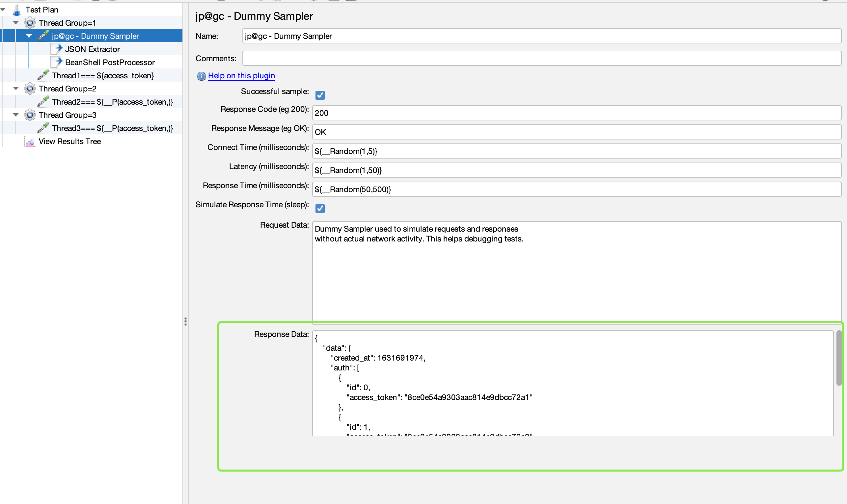Click the split pane divider handle
847x504 pixels.
tap(186, 321)
